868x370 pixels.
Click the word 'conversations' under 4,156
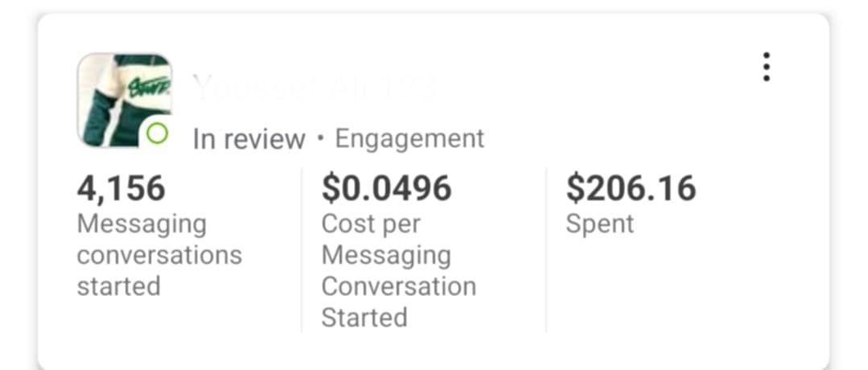[158, 255]
